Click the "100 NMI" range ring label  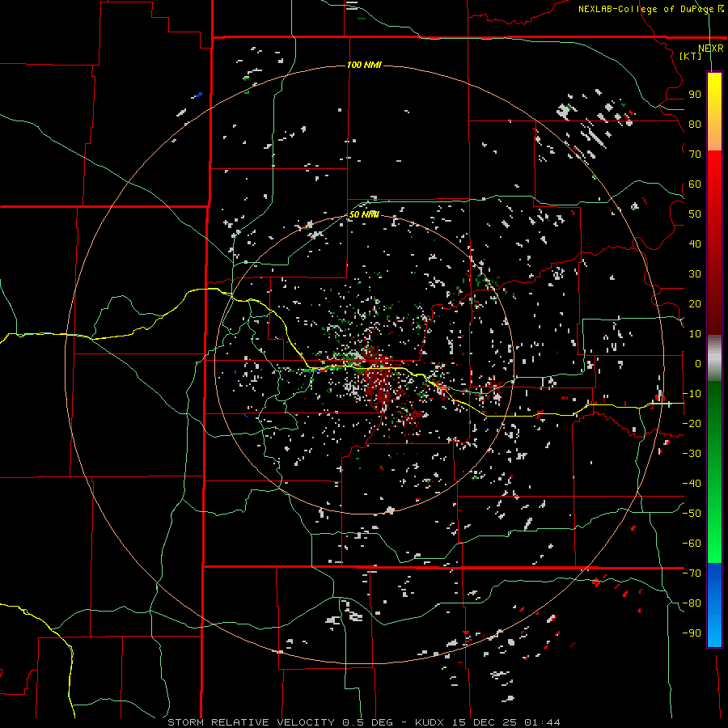(x=365, y=65)
